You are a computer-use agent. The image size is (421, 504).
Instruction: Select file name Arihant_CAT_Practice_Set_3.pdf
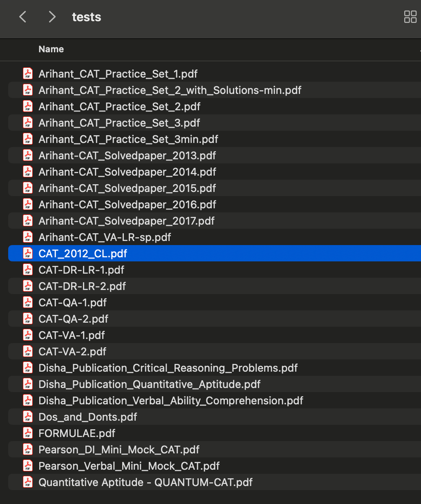coord(119,123)
